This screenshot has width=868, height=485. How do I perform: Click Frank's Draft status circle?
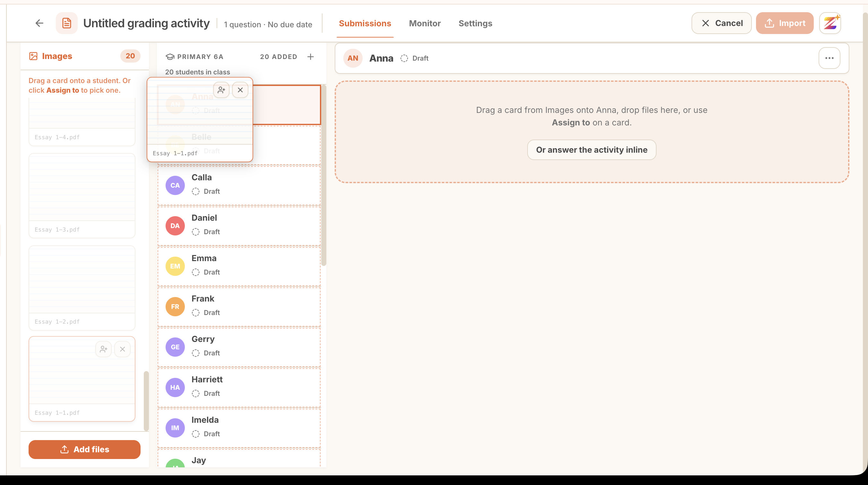click(x=195, y=312)
